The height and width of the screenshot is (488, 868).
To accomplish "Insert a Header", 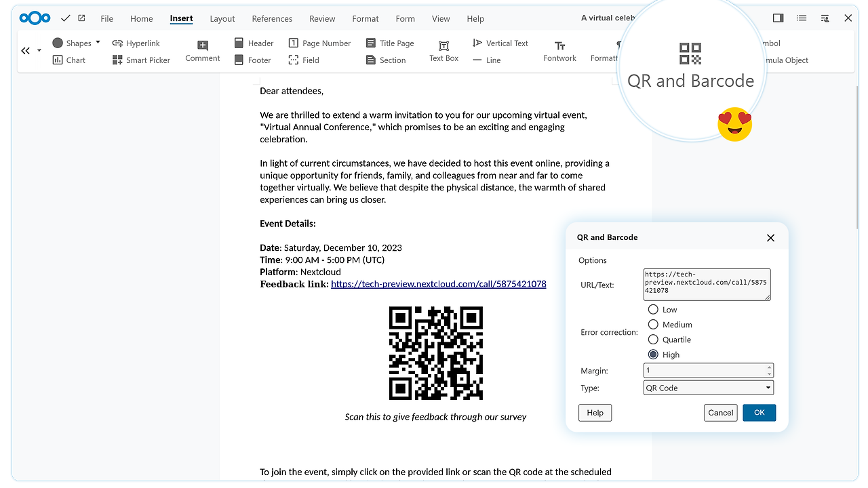I will pyautogui.click(x=254, y=43).
